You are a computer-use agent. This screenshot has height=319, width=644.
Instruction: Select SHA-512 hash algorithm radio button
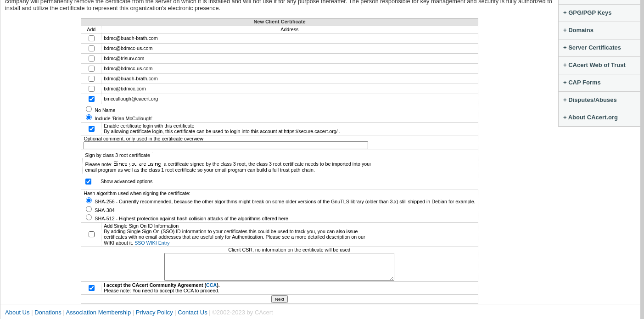click(89, 218)
